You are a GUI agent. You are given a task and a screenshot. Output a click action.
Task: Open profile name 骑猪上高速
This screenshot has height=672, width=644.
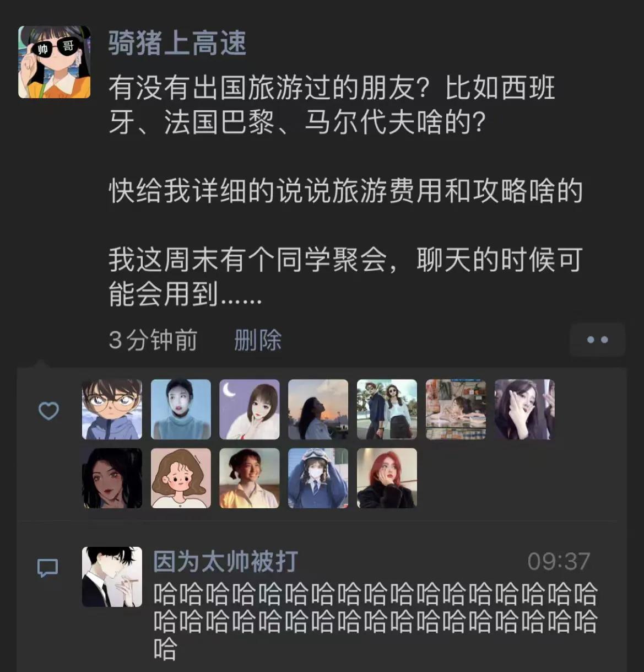(177, 42)
